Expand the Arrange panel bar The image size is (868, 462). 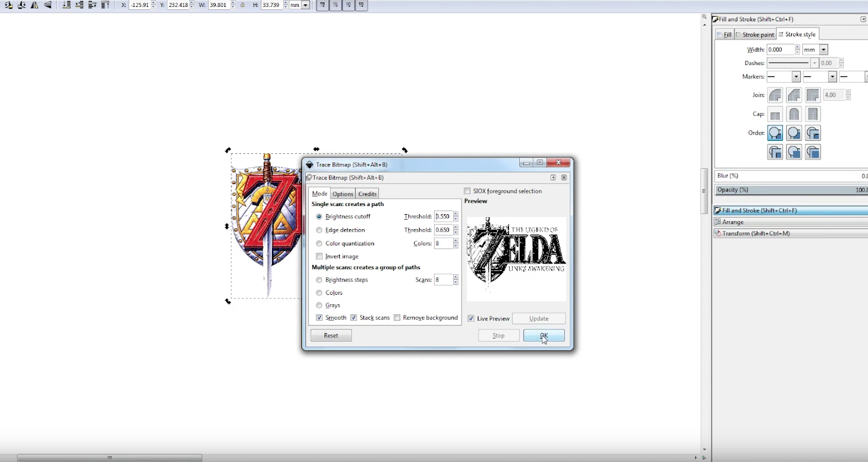pyautogui.click(x=790, y=222)
